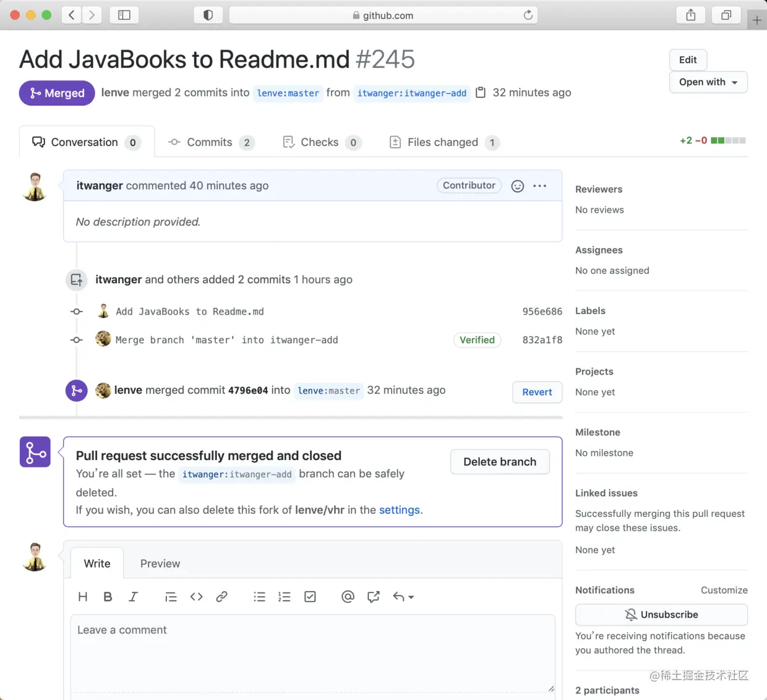
Task: Open merged commit 4796e04 link
Action: coord(248,391)
